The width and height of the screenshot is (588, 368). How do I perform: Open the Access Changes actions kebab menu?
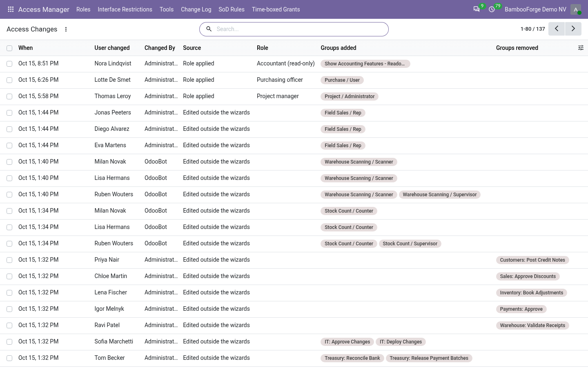click(x=66, y=29)
